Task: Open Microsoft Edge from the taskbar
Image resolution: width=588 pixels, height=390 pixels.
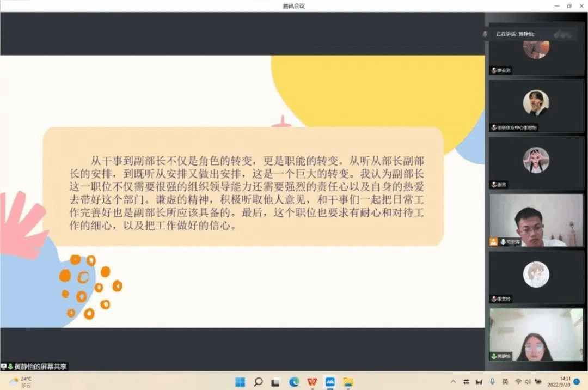Action: (x=294, y=382)
